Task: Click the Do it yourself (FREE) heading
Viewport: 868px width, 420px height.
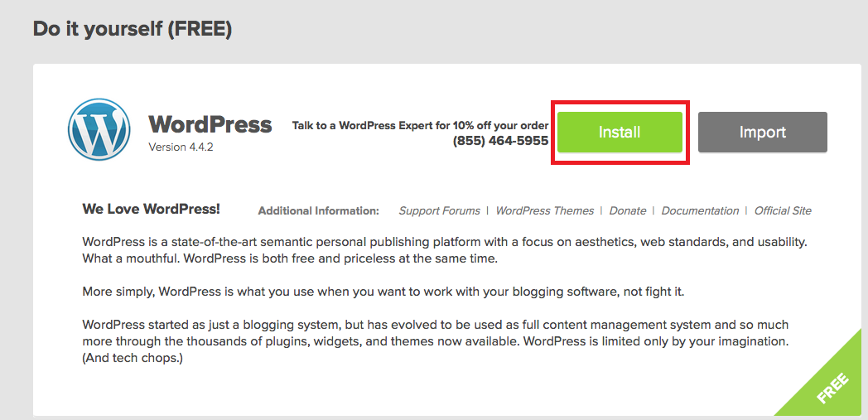Action: click(133, 29)
